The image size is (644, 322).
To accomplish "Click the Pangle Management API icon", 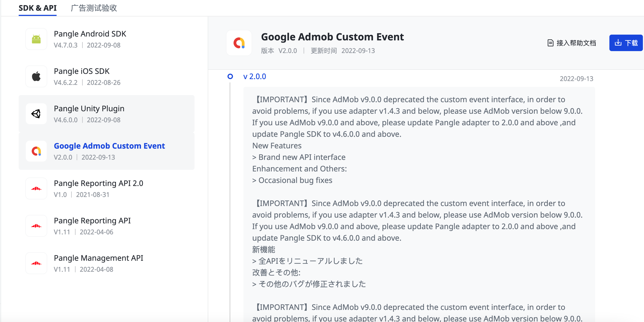I will tap(36, 263).
